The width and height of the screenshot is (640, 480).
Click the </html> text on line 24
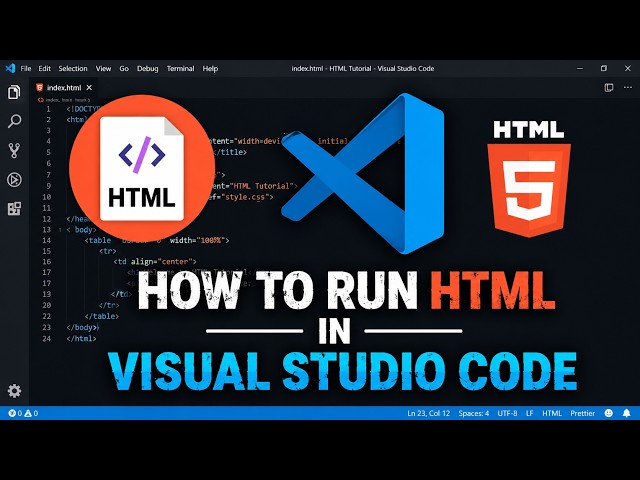click(x=82, y=338)
